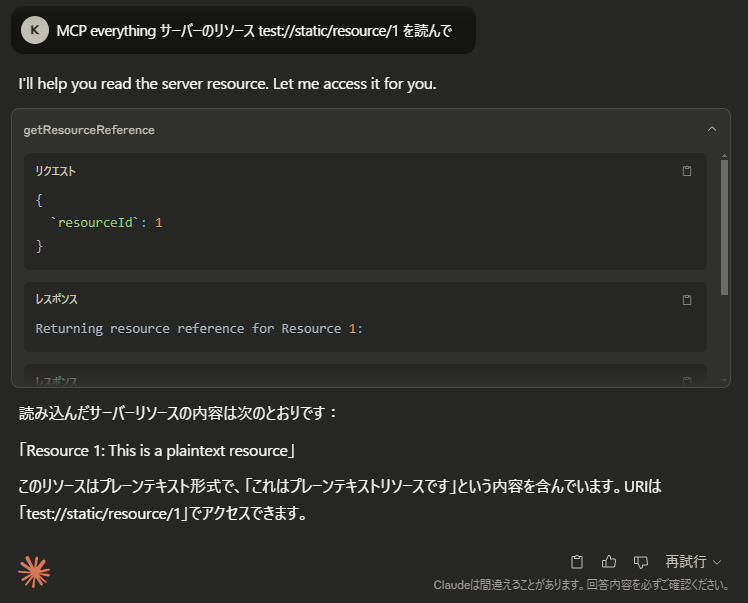Click the リクエスト section heading
This screenshot has width=748, height=603.
[x=55, y=171]
